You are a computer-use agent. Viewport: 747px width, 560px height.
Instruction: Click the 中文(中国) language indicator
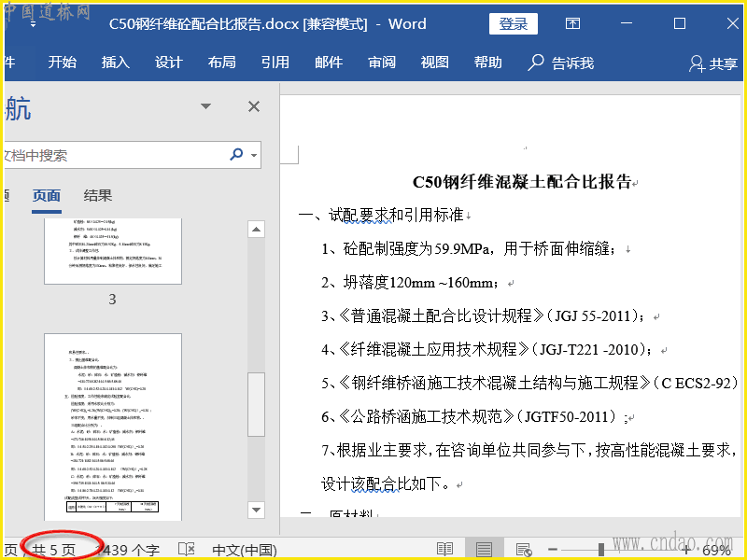[245, 551]
